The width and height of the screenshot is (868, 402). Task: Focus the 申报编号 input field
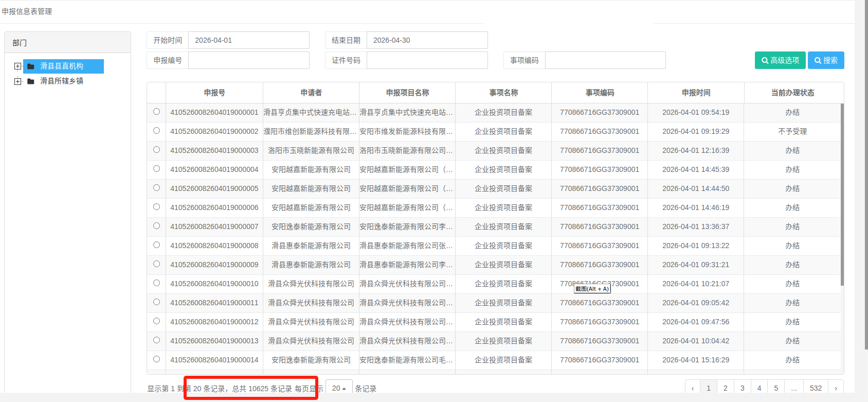pos(249,60)
